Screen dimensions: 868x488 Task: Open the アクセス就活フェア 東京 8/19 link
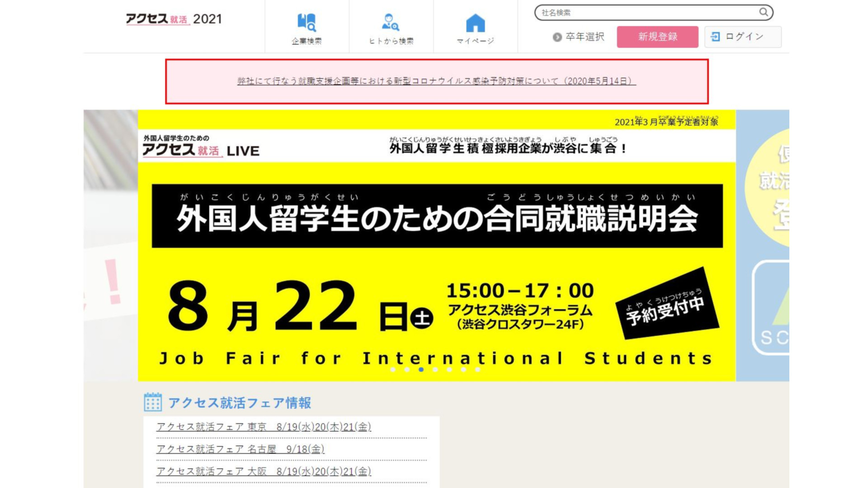(x=264, y=427)
